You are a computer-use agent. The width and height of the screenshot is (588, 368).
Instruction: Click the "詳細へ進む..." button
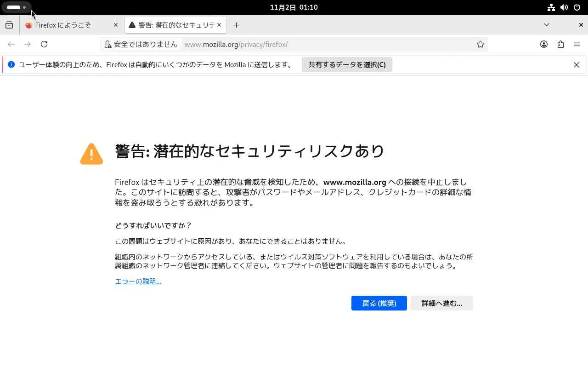point(442,303)
